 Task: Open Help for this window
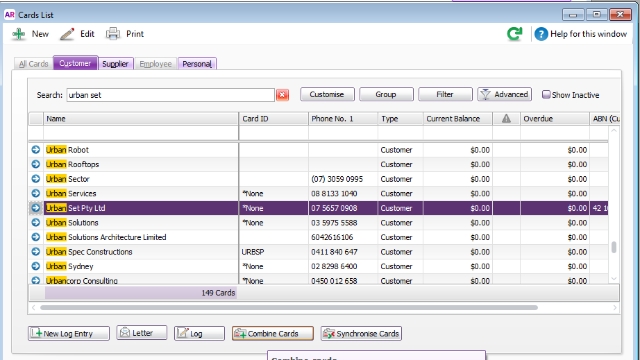[580, 34]
